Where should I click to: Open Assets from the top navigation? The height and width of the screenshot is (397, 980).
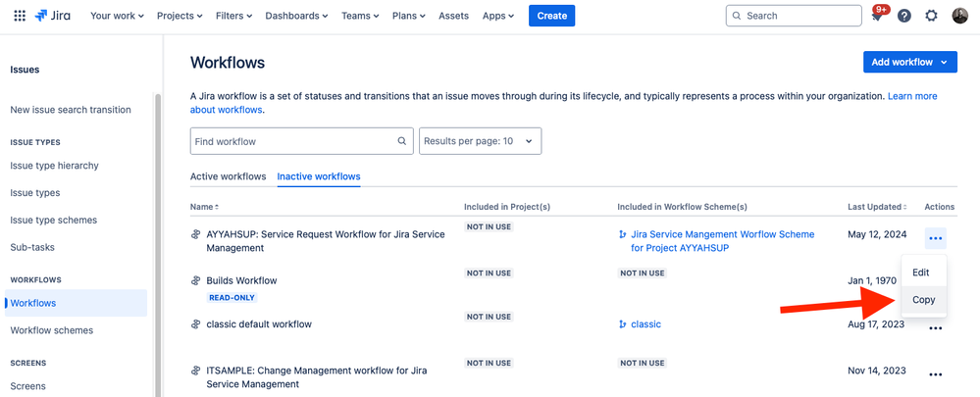click(454, 16)
